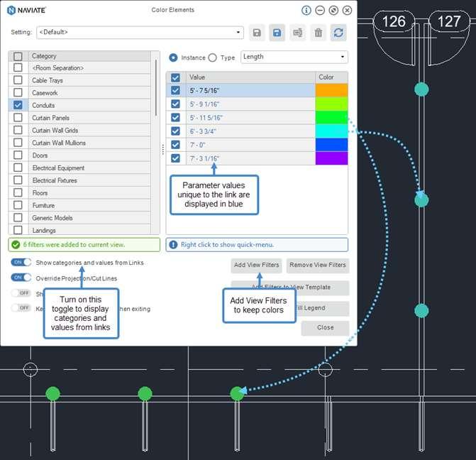
Task: Click the refresh arrows icon
Action: coord(338,33)
